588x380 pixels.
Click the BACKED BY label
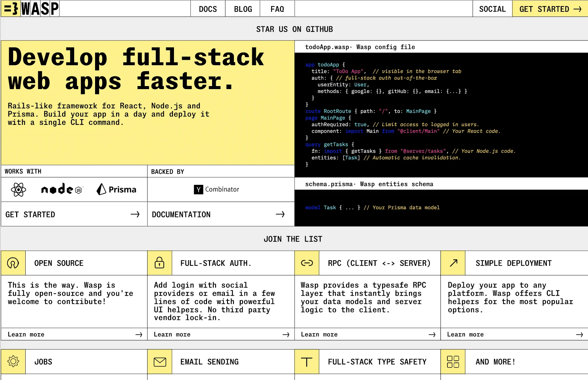click(x=168, y=172)
